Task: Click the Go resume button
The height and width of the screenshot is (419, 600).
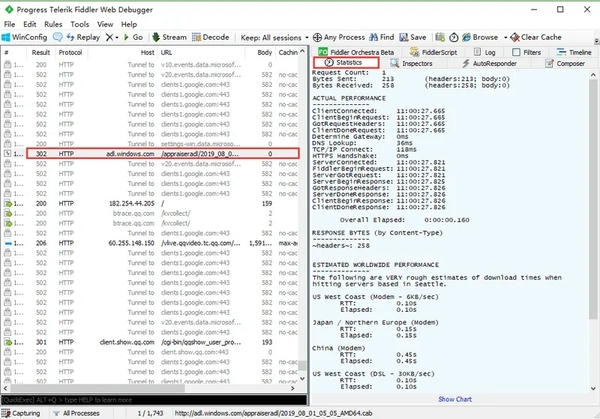Action: 133,37
